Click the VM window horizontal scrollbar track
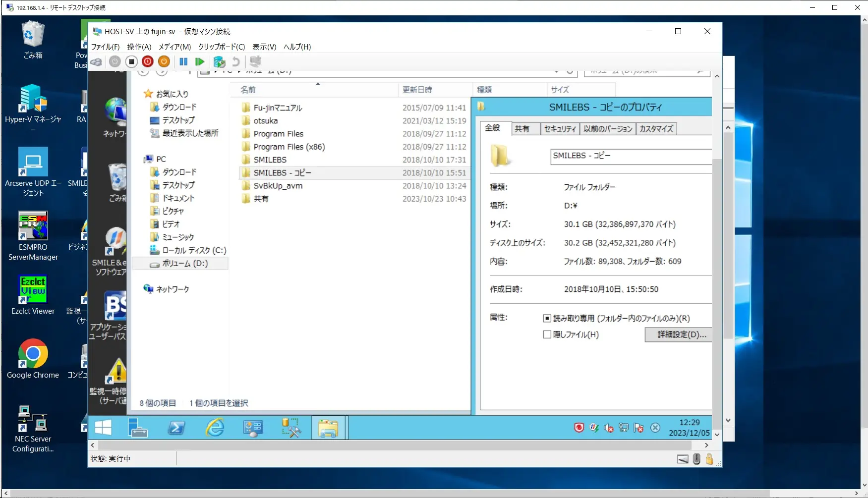 click(397, 445)
